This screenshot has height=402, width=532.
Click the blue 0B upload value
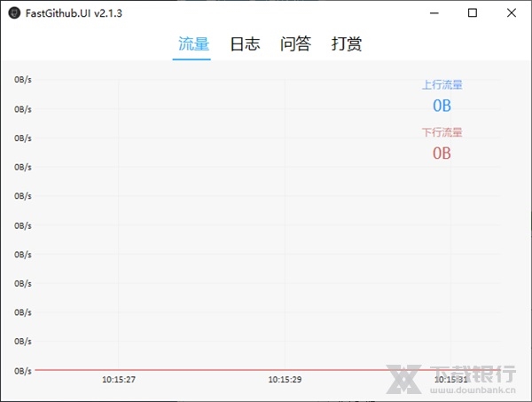442,106
